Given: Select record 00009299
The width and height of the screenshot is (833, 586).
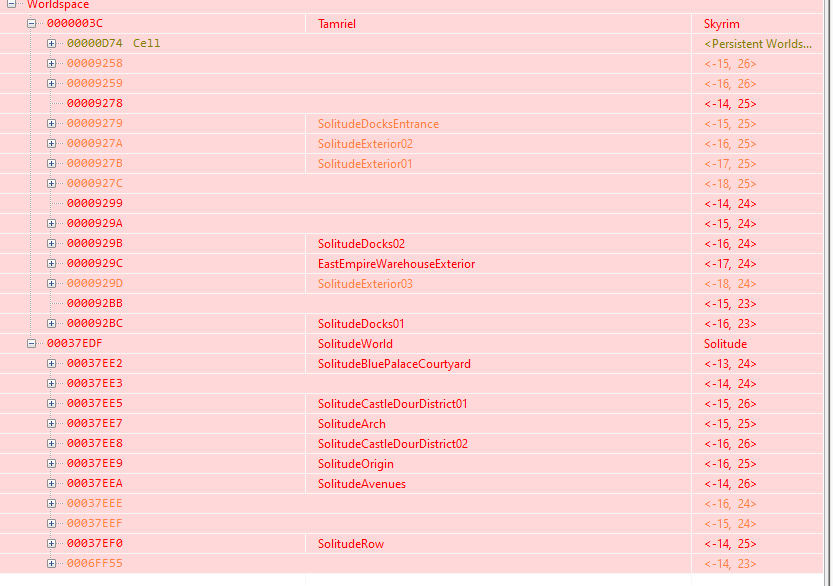Looking at the screenshot, I should [x=95, y=203].
